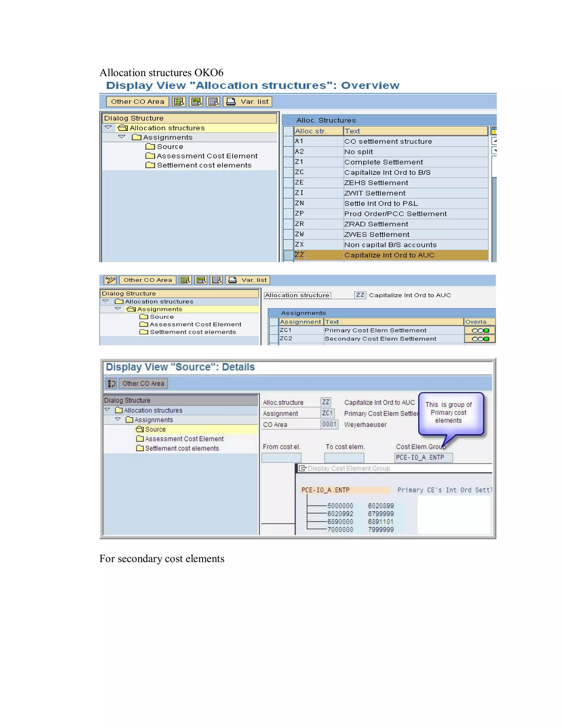
Task: Select row marker for ZC Capitalize Int Ord to B/S
Action: tap(288, 172)
